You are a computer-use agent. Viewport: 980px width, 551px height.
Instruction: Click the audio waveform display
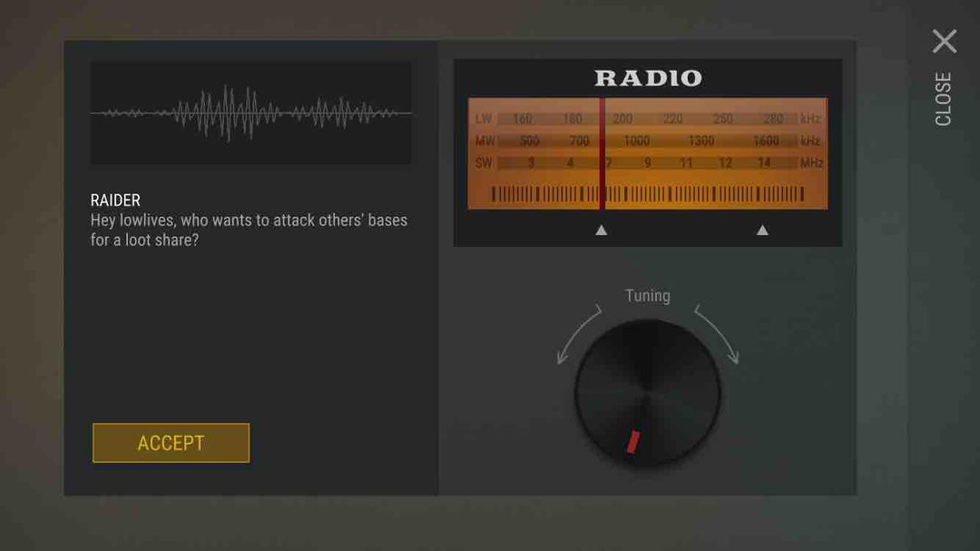coord(250,113)
